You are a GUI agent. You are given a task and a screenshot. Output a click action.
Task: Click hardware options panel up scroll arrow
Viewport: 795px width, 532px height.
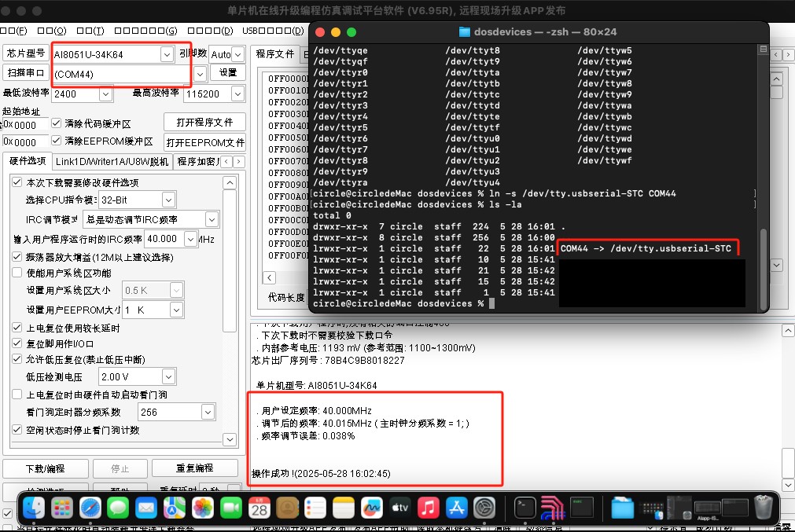[230, 182]
